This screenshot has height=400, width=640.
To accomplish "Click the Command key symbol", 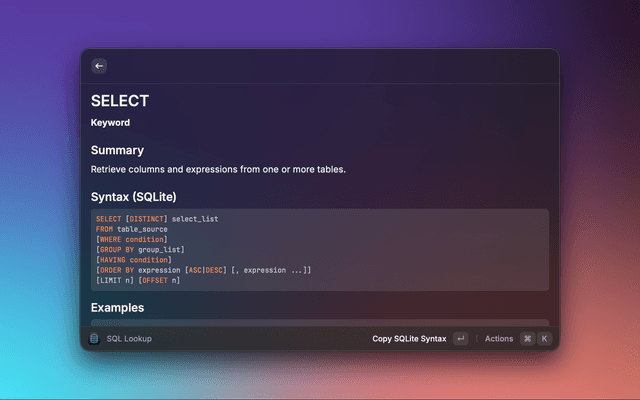I will click(x=527, y=339).
